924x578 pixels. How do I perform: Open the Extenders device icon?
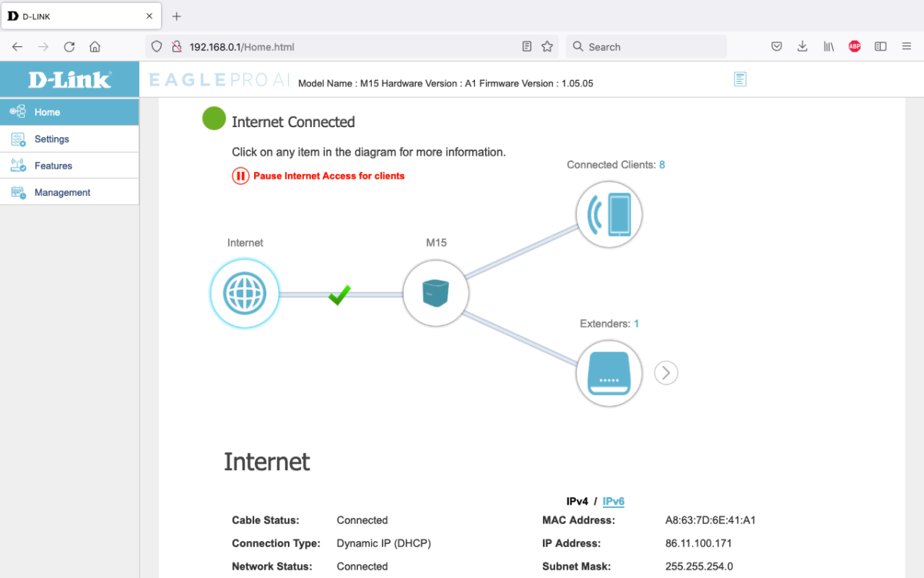pos(609,374)
